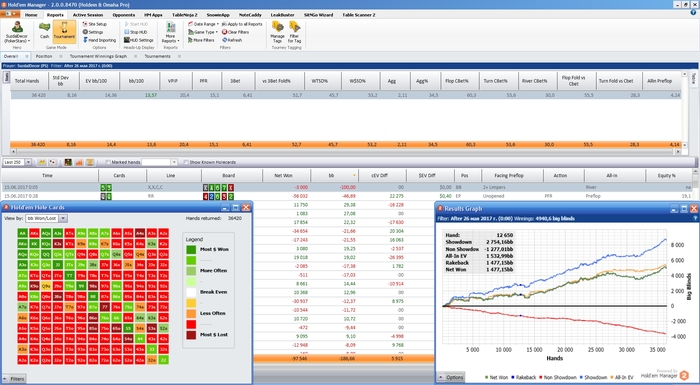Close the Position report tab
This screenshot has height=385, width=700.
[61, 56]
